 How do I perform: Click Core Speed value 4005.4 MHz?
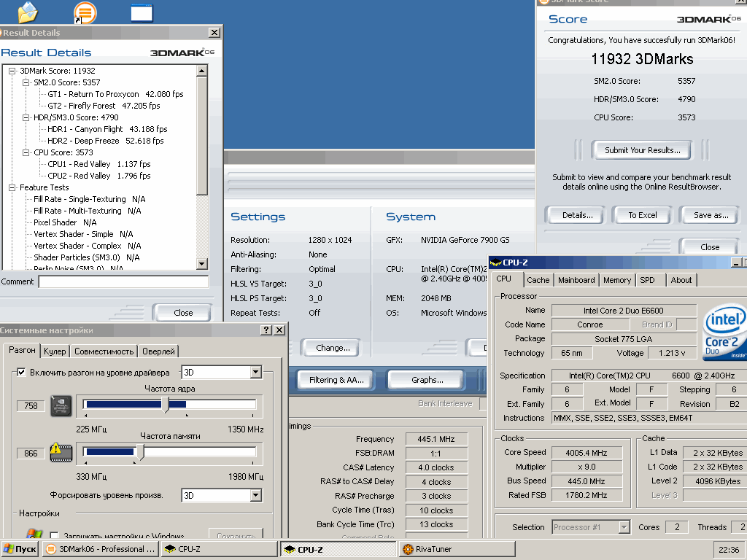coord(587,453)
